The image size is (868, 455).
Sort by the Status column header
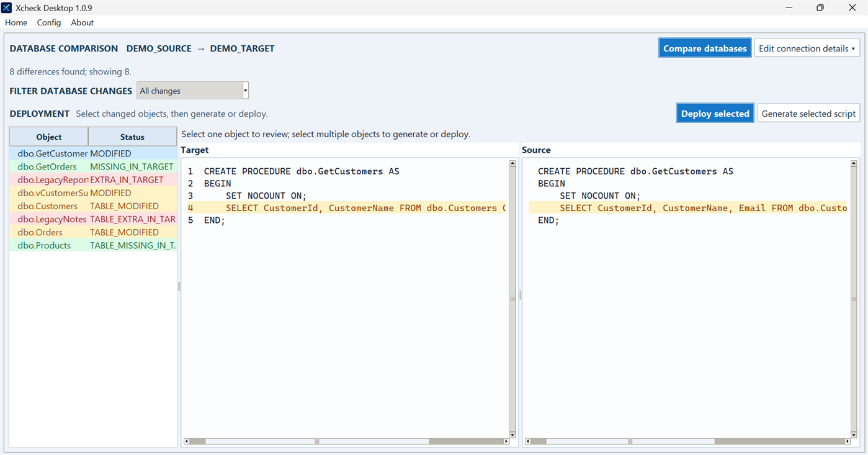point(132,137)
